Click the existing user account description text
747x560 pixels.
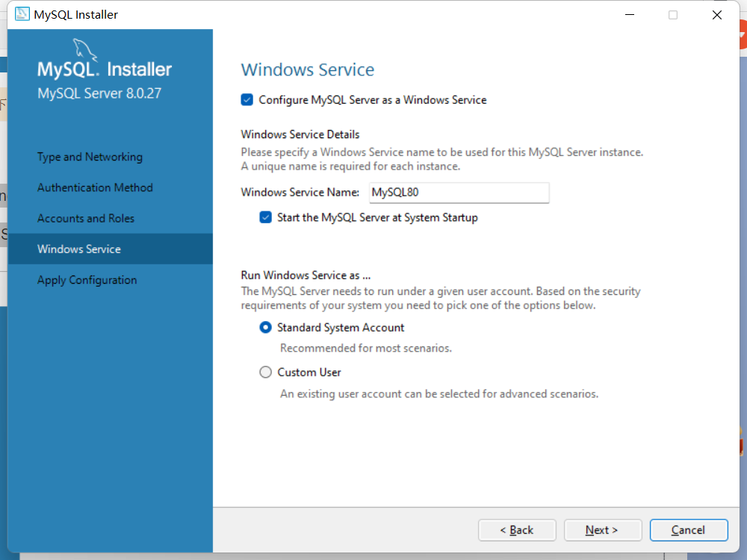click(x=439, y=393)
